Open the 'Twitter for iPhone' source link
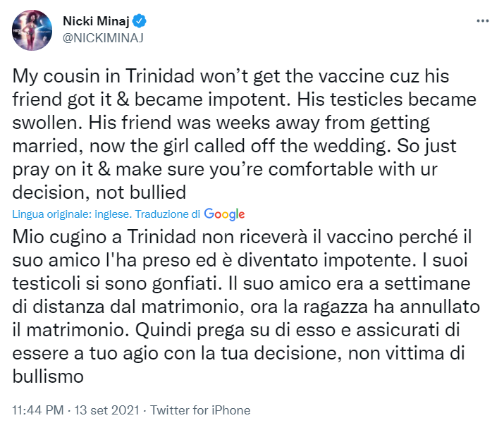504x430 pixels. tap(200, 410)
